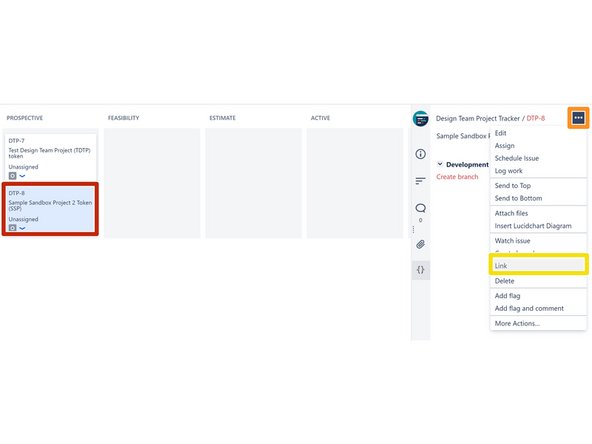Viewport: 592px width, 444px height.
Task: Click the priority chevron on DTP-8 card
Action: (22, 228)
